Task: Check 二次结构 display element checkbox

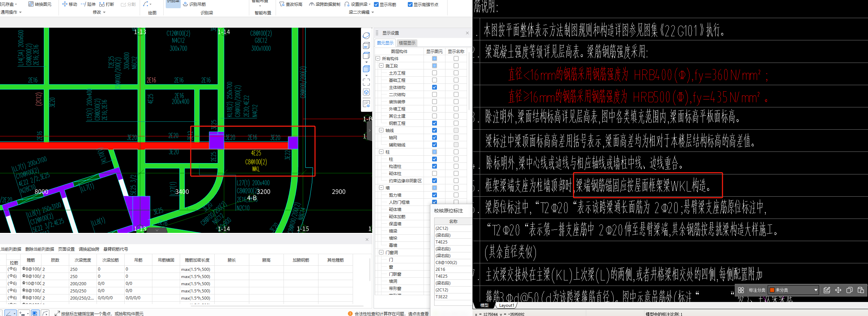Action: click(x=435, y=94)
